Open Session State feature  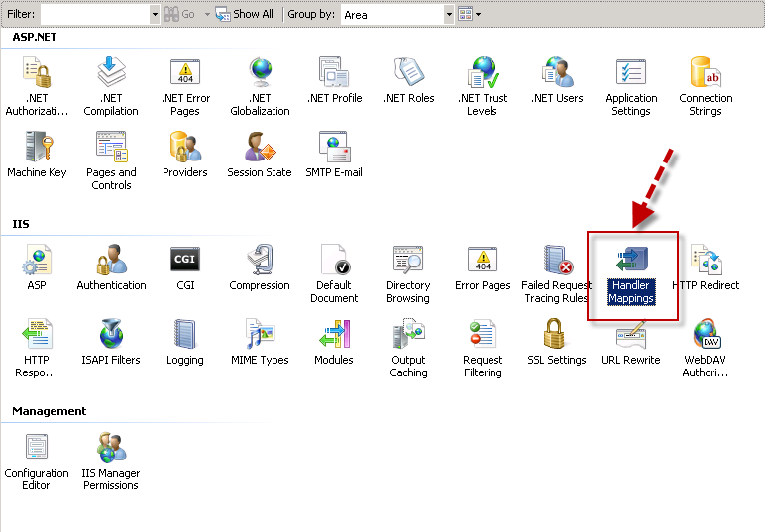pos(260,155)
